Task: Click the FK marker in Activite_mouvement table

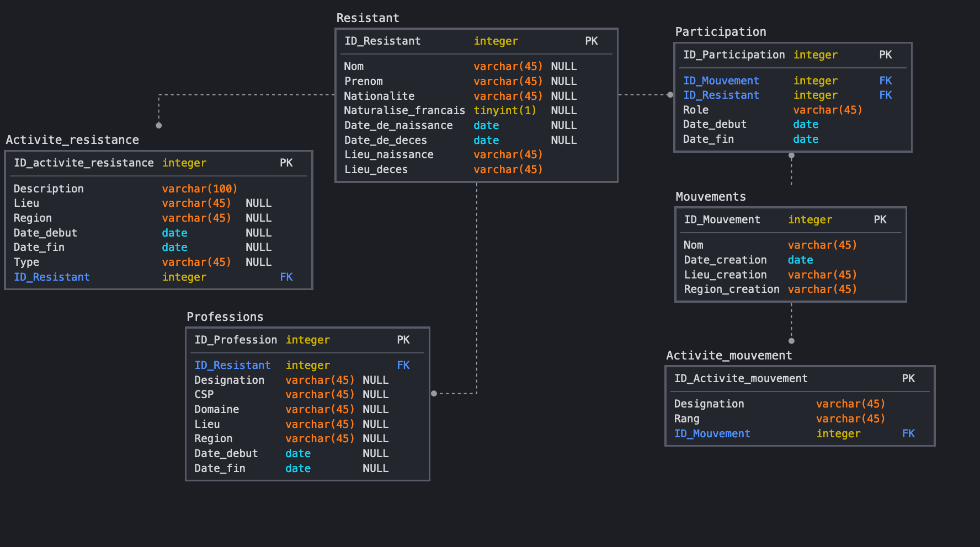Action: click(x=908, y=433)
